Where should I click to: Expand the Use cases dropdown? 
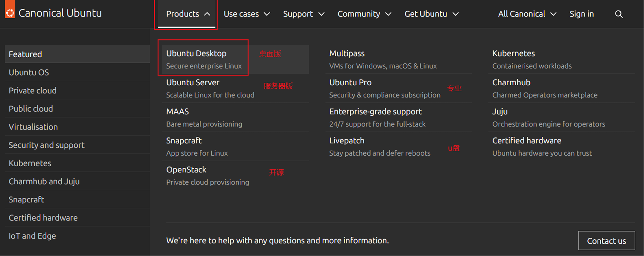[246, 14]
